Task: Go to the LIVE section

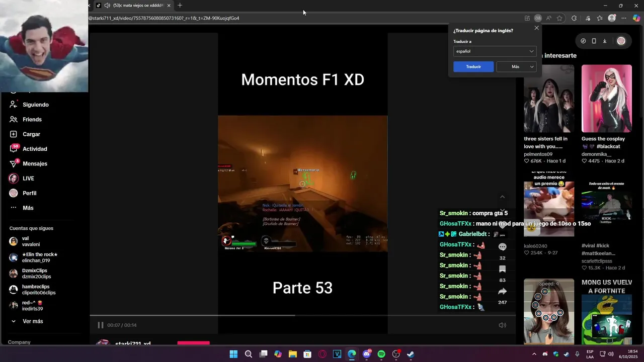Action: [22, 178]
